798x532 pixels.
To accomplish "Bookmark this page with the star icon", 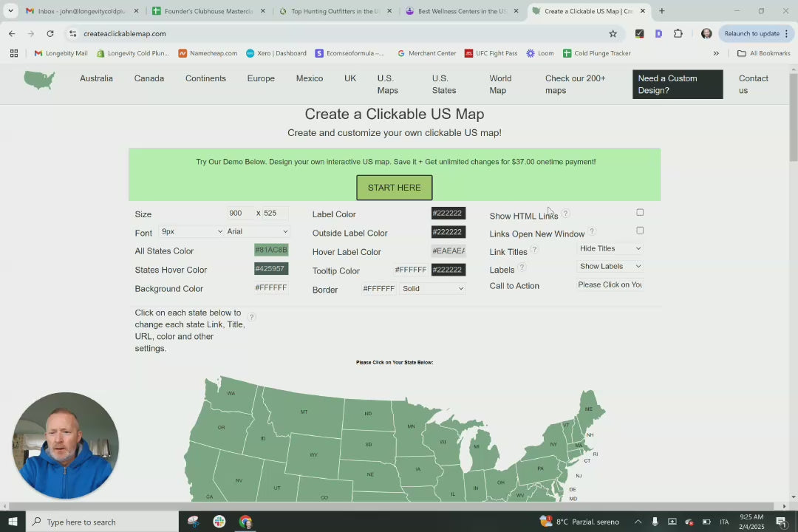I will 613,33.
